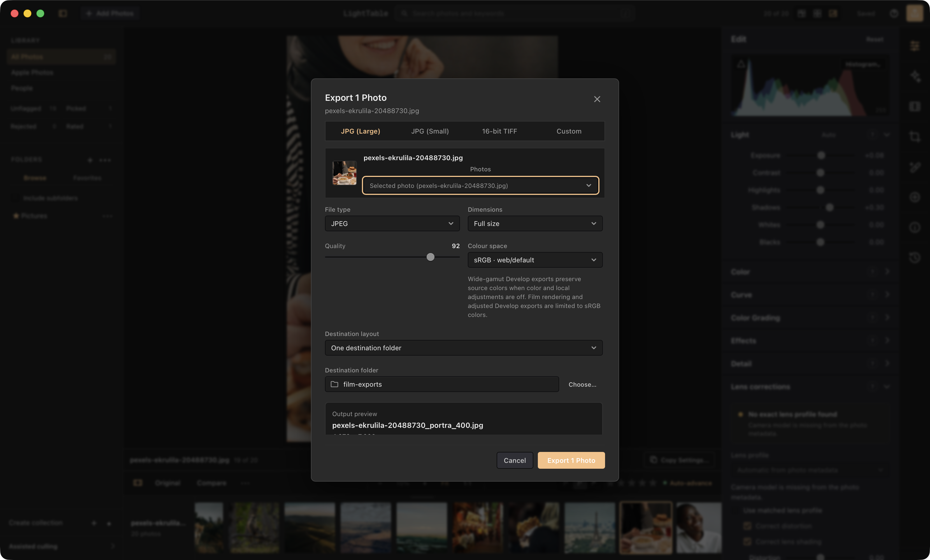The height and width of the screenshot is (560, 930).
Task: Click the output preview filename text
Action: pos(407,425)
